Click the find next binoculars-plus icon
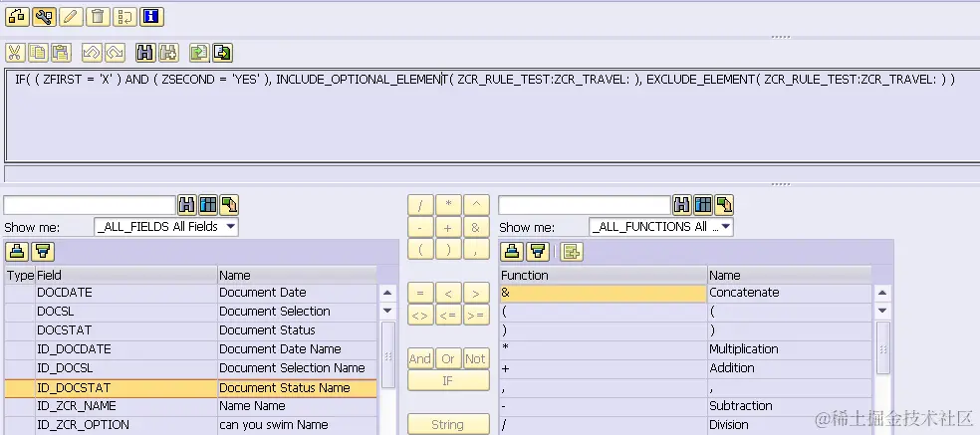Viewport: 980px width, 435px height. pos(168,53)
